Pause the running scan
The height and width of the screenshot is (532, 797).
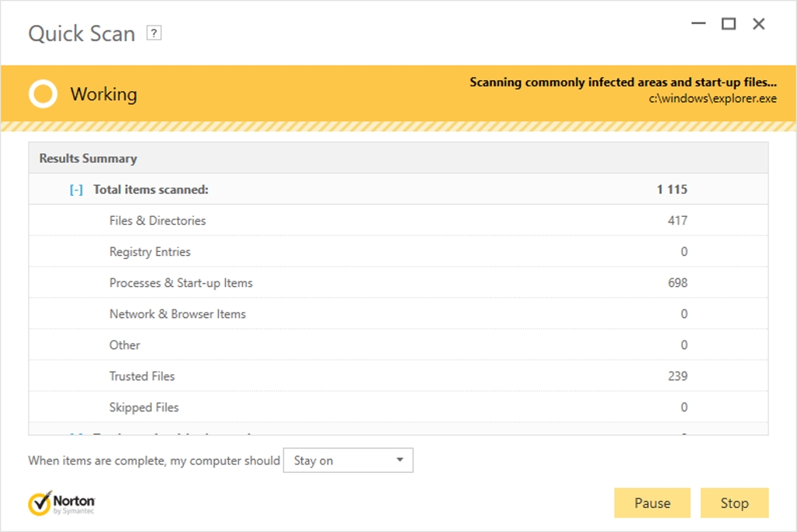pyautogui.click(x=652, y=503)
